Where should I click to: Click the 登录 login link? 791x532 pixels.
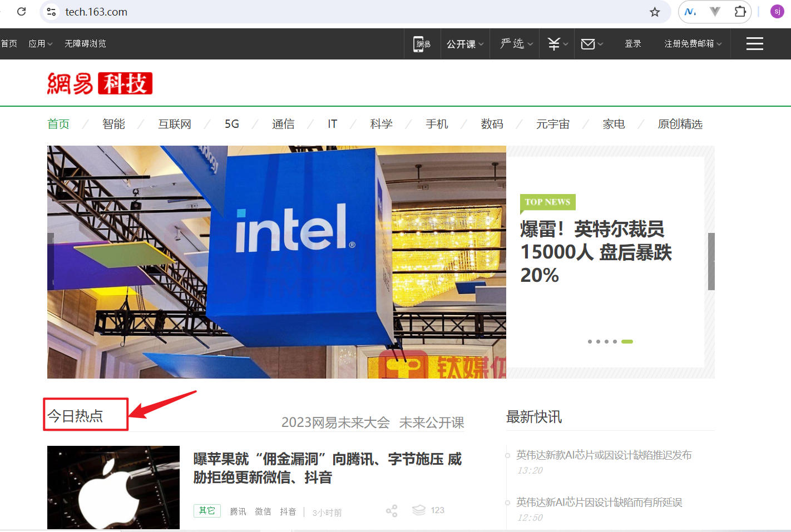point(633,43)
